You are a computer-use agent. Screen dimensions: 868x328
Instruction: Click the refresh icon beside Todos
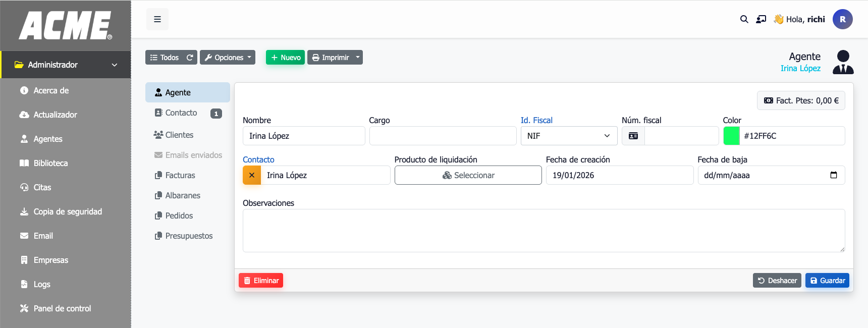[x=190, y=58]
